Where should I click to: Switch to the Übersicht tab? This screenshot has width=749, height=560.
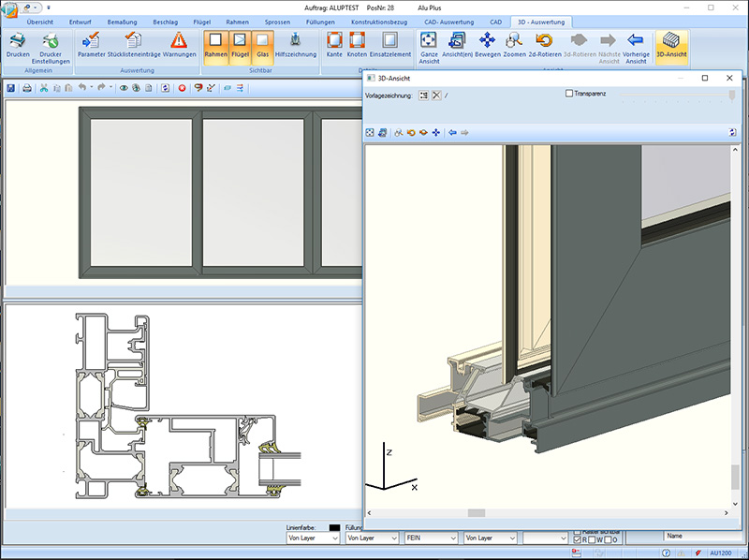coord(40,22)
